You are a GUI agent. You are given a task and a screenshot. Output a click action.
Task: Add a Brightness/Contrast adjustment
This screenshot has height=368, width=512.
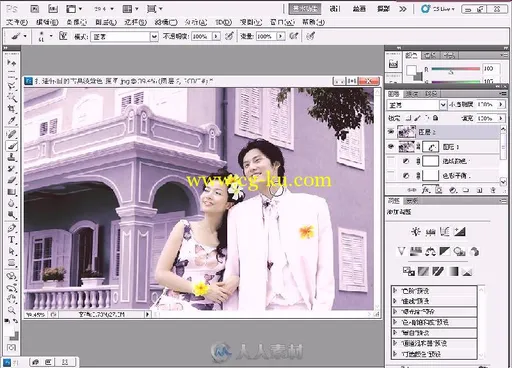(x=416, y=231)
